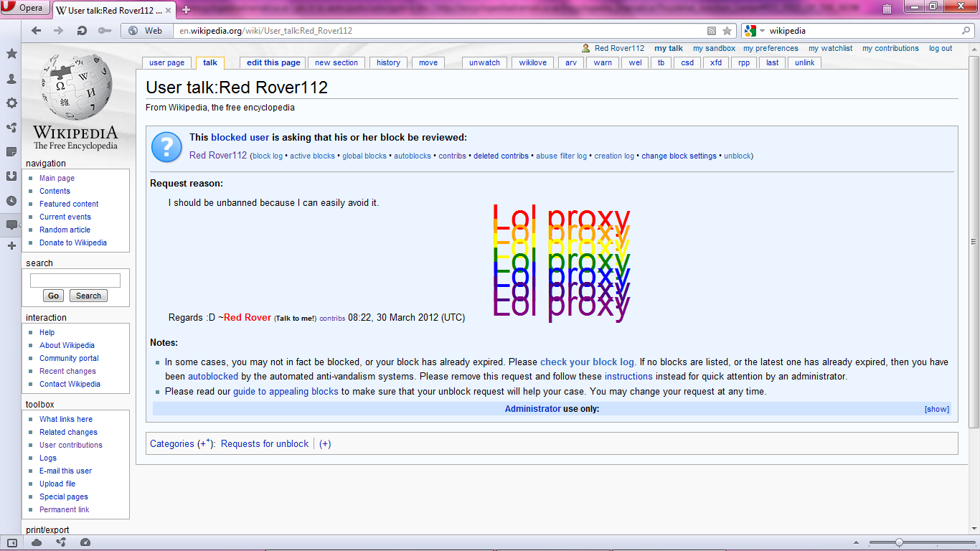Expand the Administrator use only section
Viewport: 980px width, 551px height.
click(936, 408)
